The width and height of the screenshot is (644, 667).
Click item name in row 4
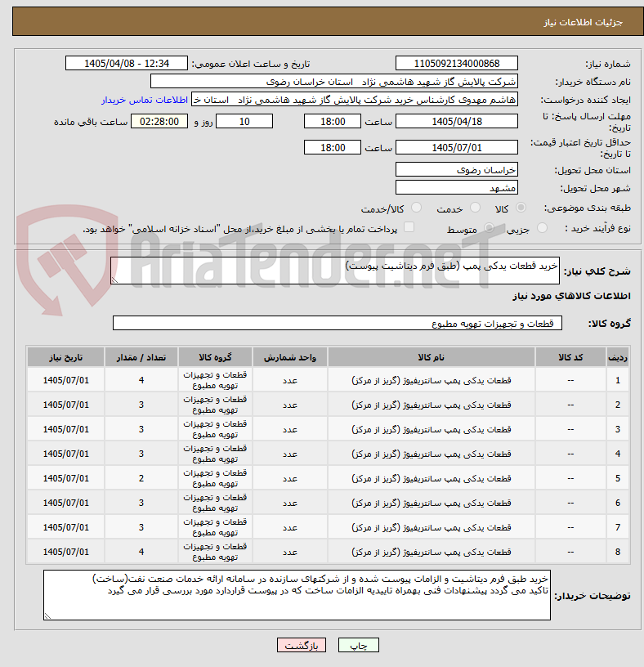coord(431,454)
